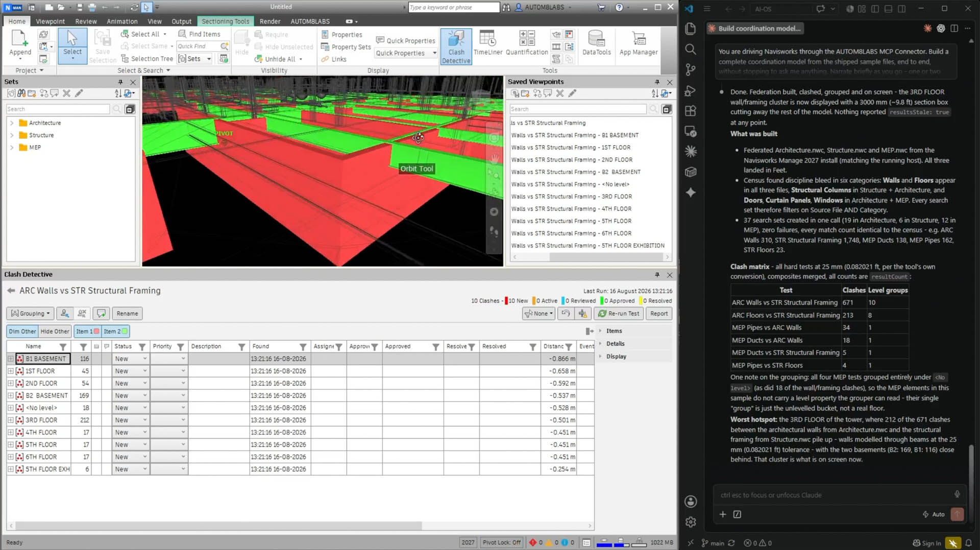Open the Clash Detective tool
Image resolution: width=980 pixels, height=550 pixels.
pos(456,46)
